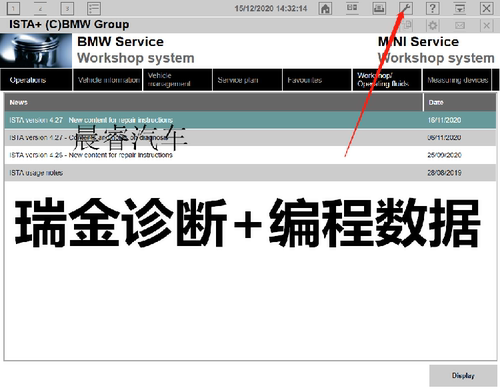This screenshot has height=390, width=500.
Task: Click the date 06/11/2020
Action: (444, 137)
